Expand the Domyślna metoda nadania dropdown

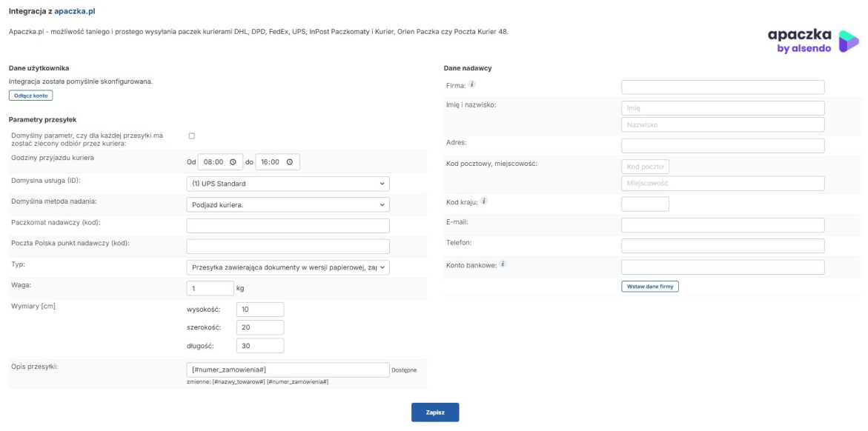(x=288, y=204)
